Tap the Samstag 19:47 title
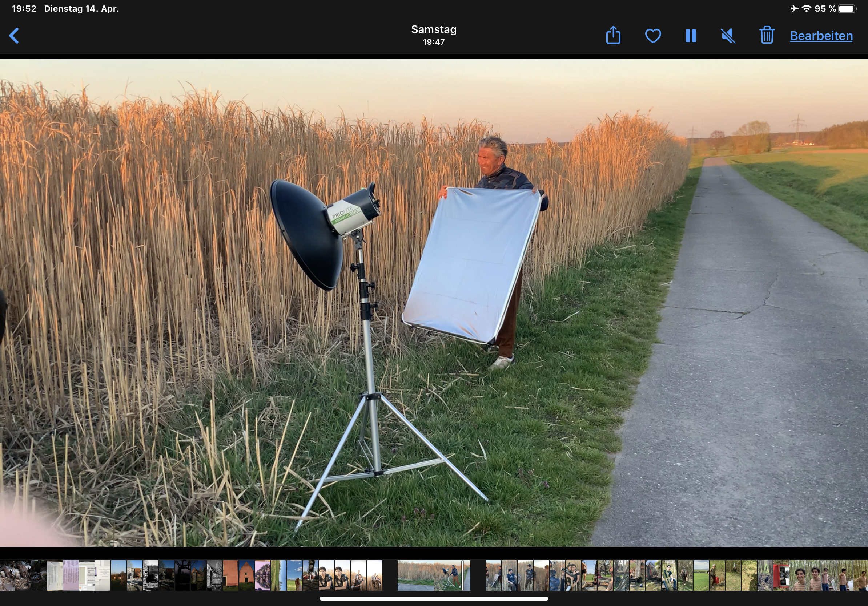This screenshot has height=606, width=868. tap(434, 35)
